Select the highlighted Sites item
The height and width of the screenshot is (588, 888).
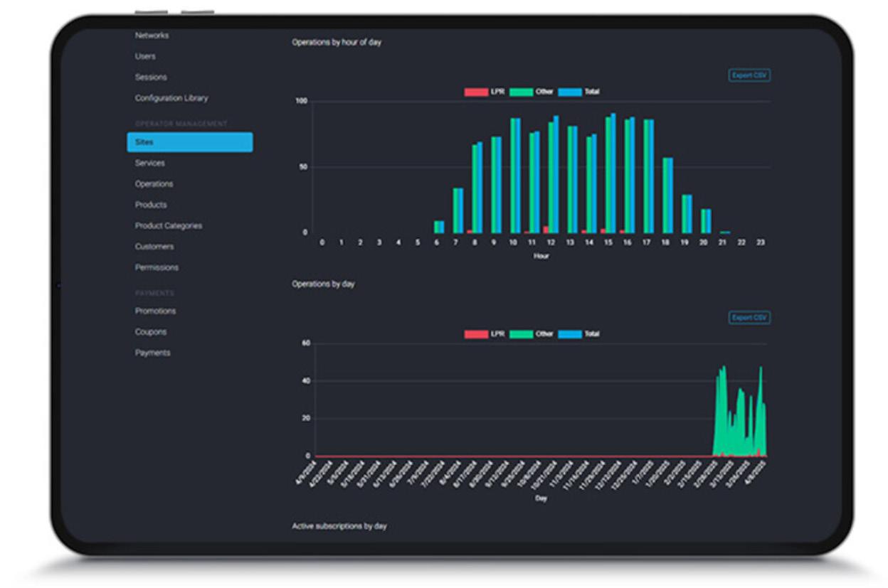190,142
